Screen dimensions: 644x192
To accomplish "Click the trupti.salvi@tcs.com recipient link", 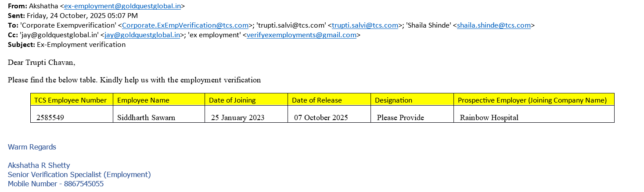I will (x=365, y=25).
